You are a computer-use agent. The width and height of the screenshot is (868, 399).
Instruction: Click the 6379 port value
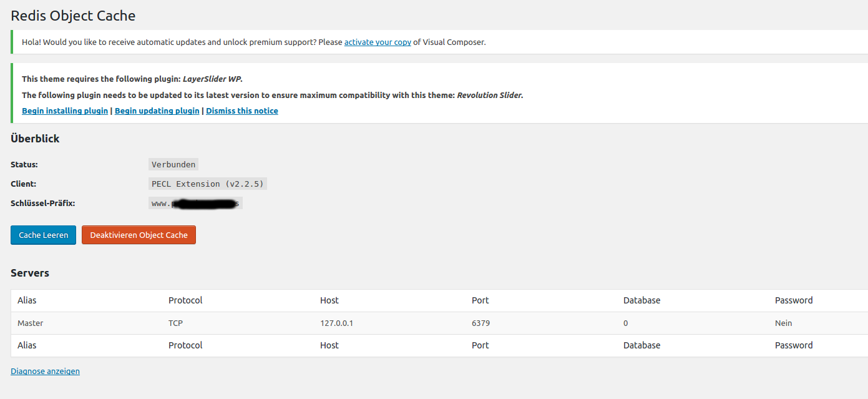click(x=480, y=323)
